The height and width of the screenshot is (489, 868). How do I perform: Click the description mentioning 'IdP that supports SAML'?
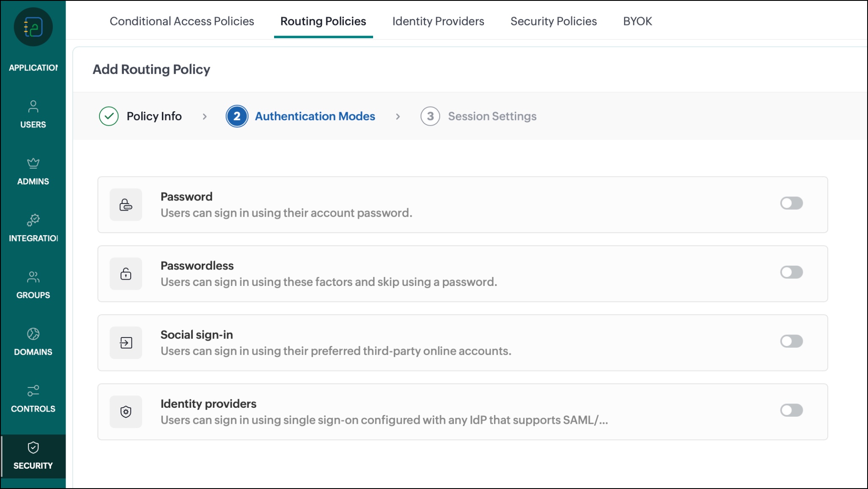(x=384, y=420)
